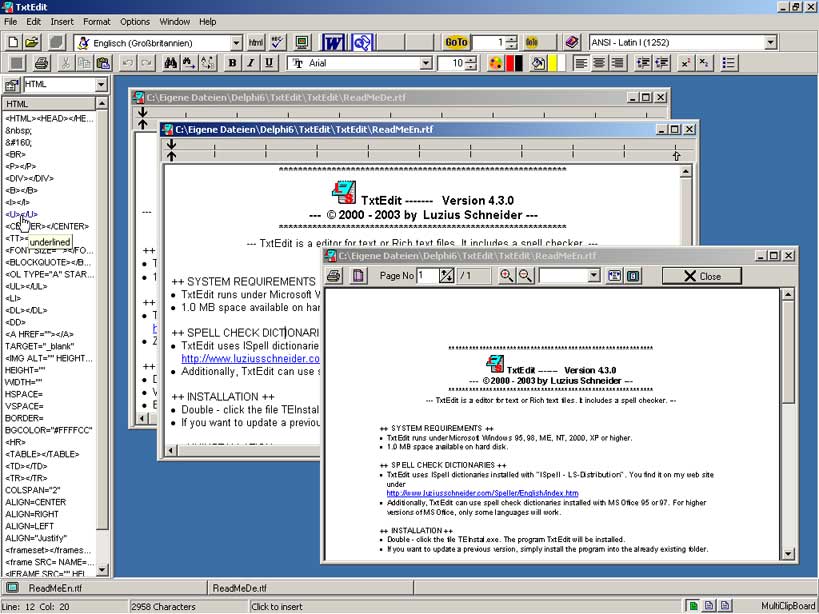Open the File menu
The height and width of the screenshot is (614, 819).
pyautogui.click(x=10, y=22)
